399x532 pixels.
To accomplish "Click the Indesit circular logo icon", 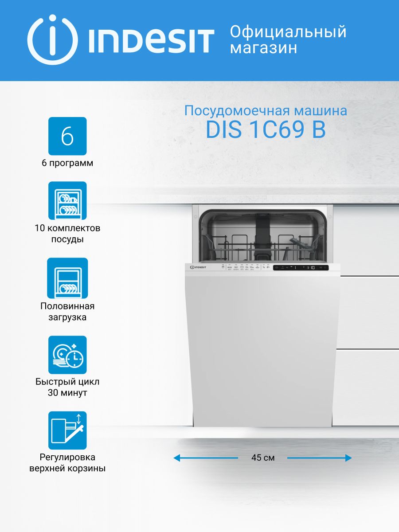I will click(x=53, y=40).
